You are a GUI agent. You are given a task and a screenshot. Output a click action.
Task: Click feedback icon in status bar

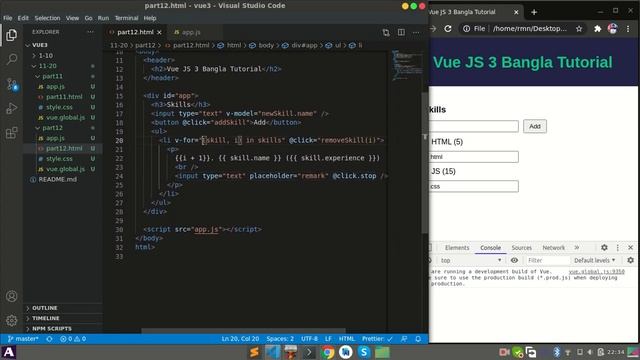click(404, 339)
